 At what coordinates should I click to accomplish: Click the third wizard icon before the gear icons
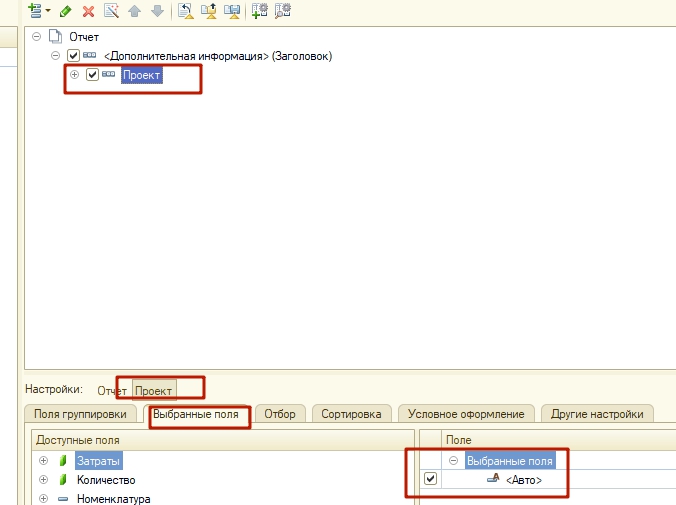(232, 11)
